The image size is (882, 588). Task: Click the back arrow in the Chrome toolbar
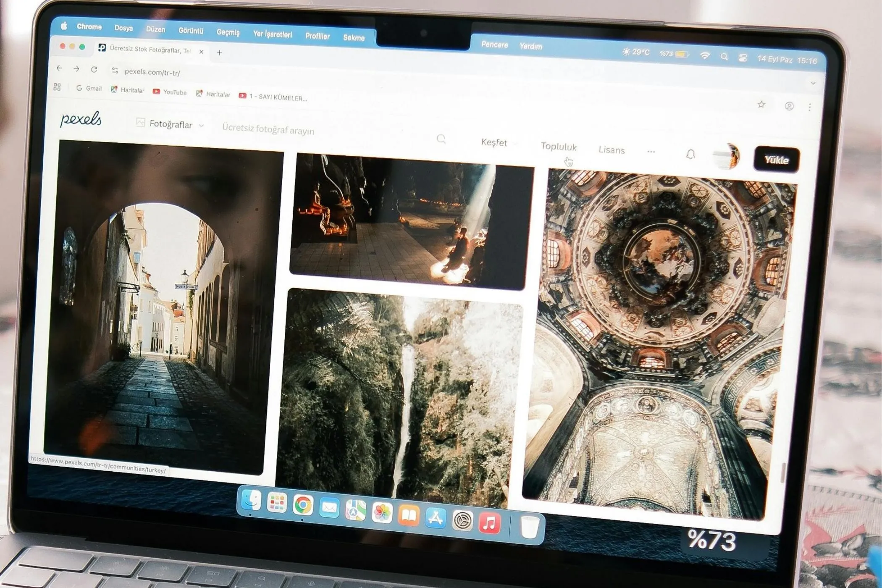58,69
